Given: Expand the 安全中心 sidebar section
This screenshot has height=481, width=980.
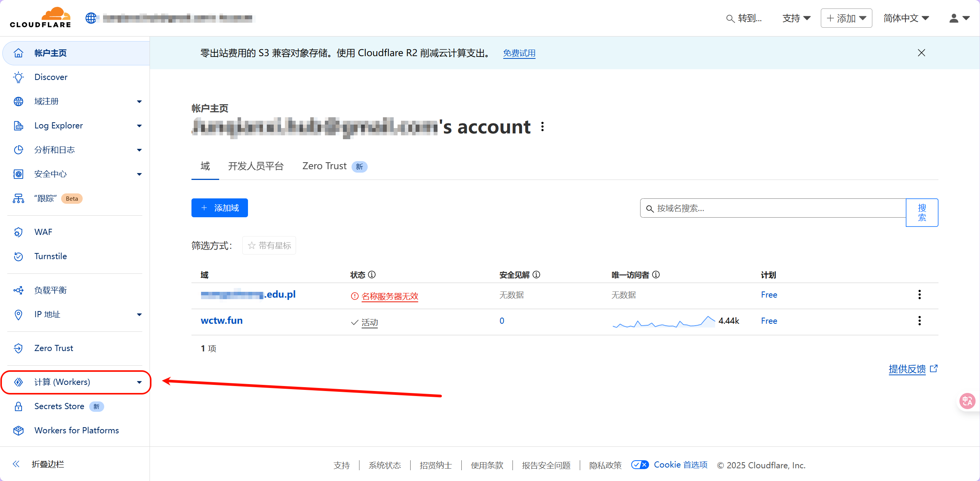Looking at the screenshot, I should tap(139, 174).
